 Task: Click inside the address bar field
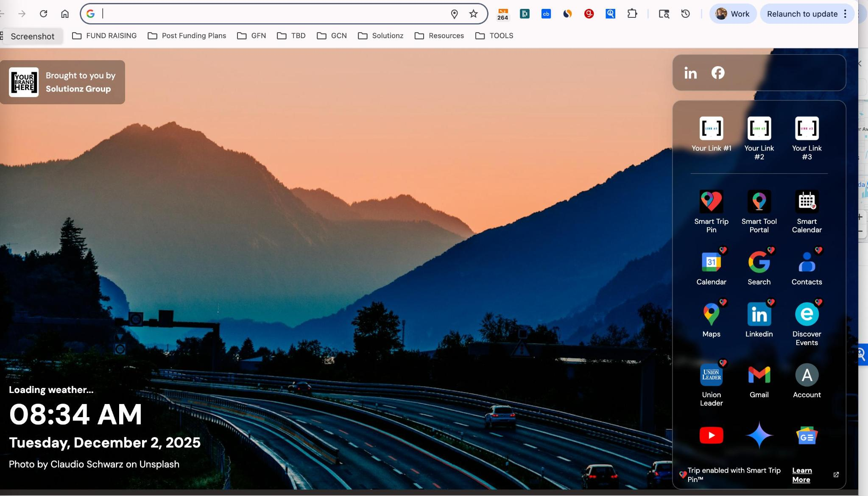(x=271, y=14)
